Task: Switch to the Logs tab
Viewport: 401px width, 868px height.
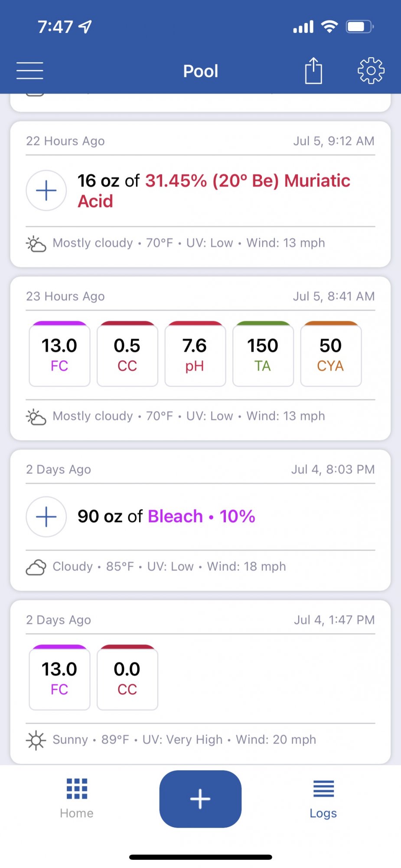Action: click(x=323, y=799)
